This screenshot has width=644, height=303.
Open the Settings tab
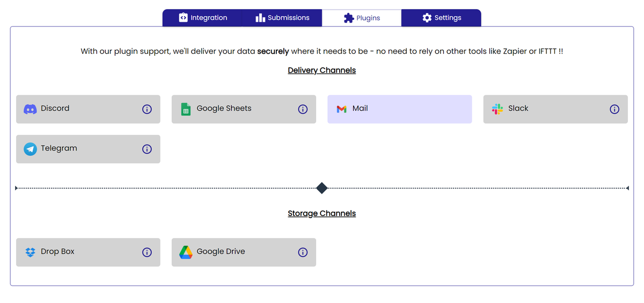click(441, 18)
